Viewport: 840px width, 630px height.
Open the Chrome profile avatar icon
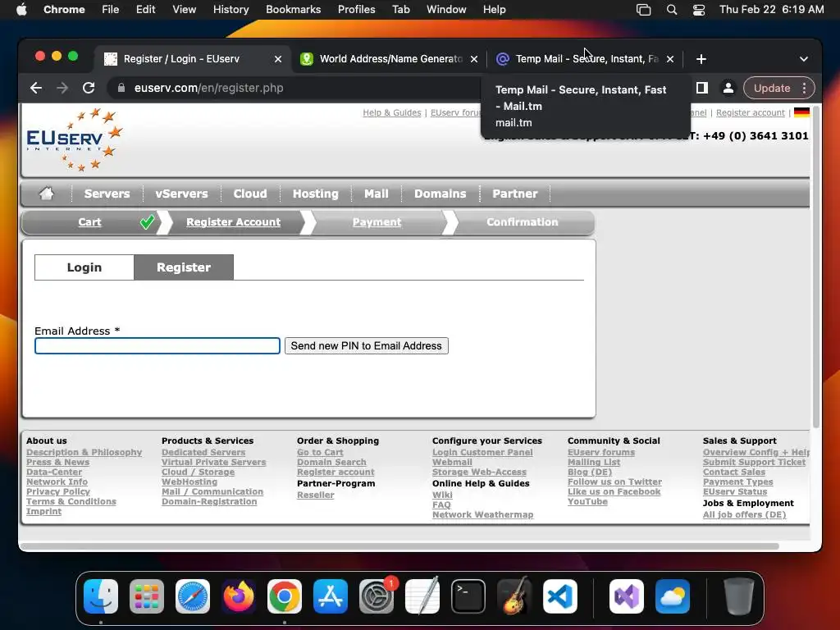[x=728, y=88]
